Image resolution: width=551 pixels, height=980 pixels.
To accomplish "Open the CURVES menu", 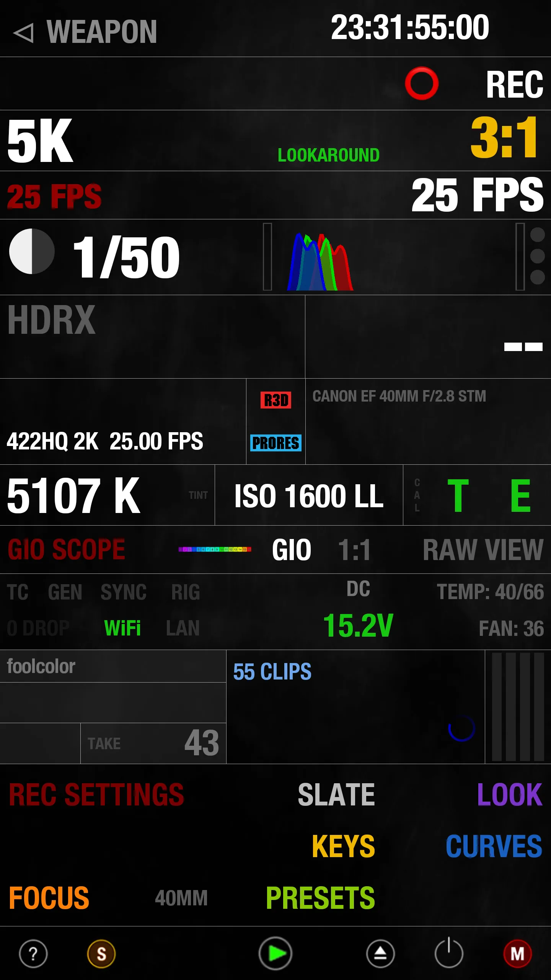I will (x=494, y=846).
